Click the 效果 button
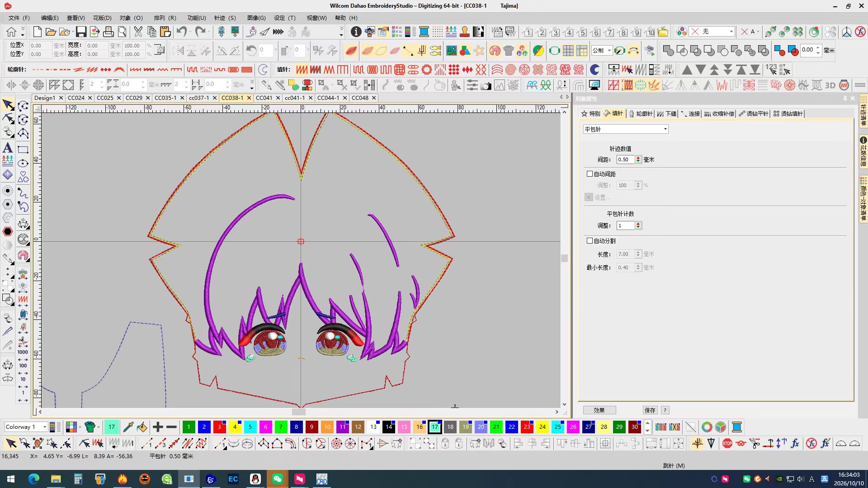Viewport: 868px width, 488px height. coord(599,410)
